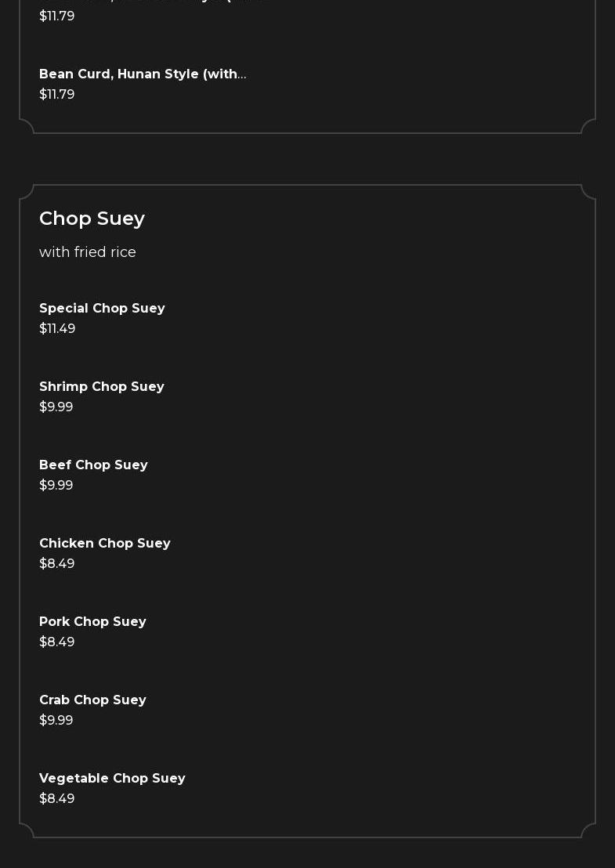The height and width of the screenshot is (868, 615).
Task: Choose Beef Chop Suey from menu
Action: 93,465
